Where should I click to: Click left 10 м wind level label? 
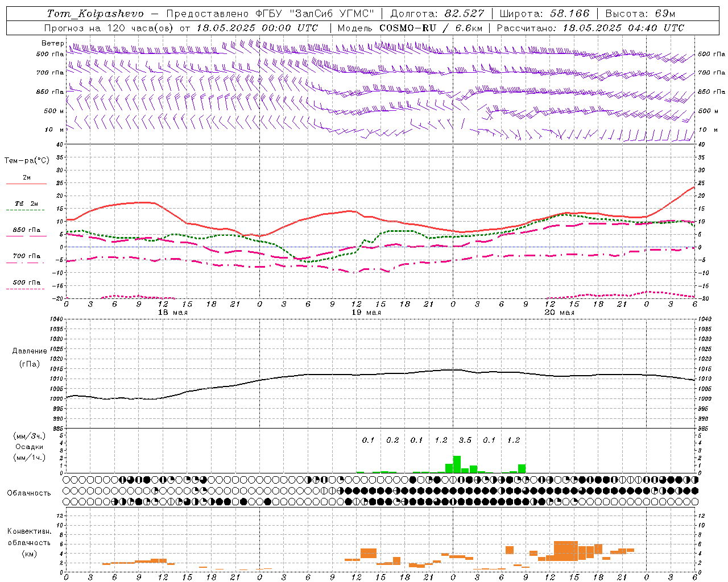pos(55,130)
